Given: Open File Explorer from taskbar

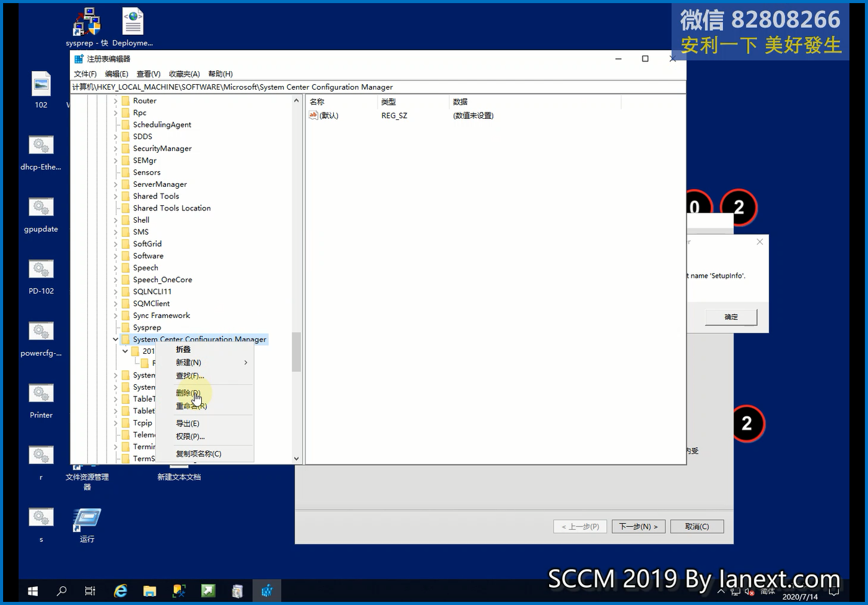Looking at the screenshot, I should 149,591.
